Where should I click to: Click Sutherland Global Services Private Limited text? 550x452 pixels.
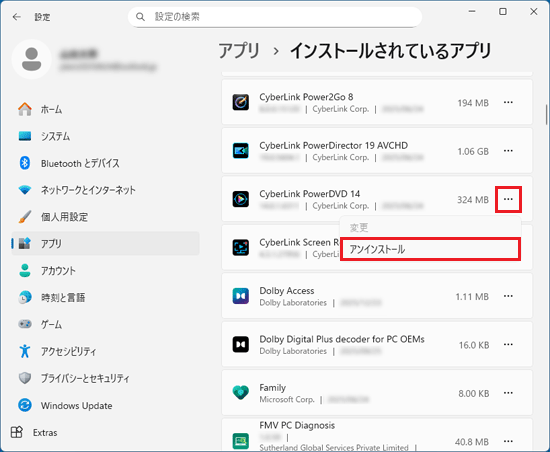[334, 447]
